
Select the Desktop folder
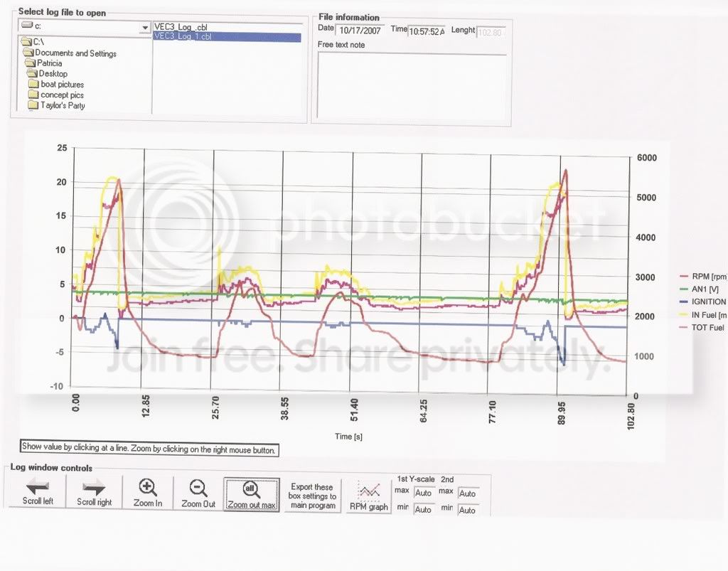(48, 73)
